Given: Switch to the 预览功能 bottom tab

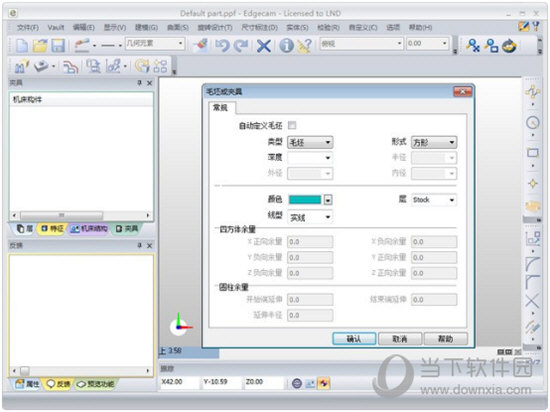Looking at the screenshot, I should [95, 384].
